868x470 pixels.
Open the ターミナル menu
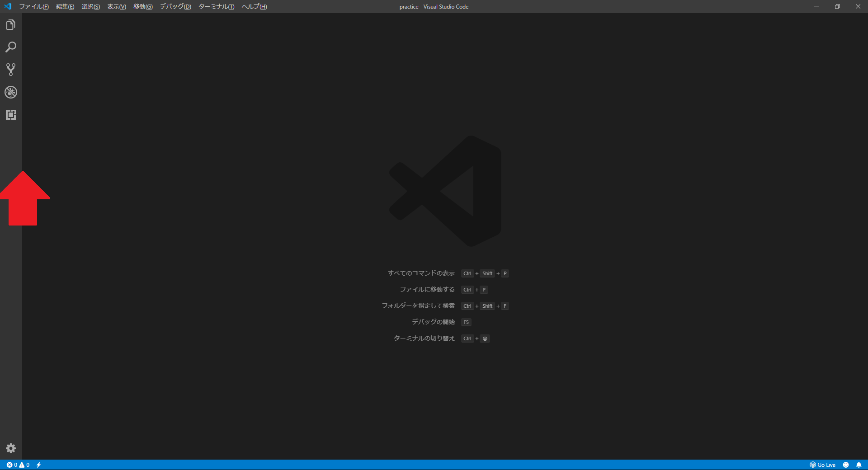216,6
